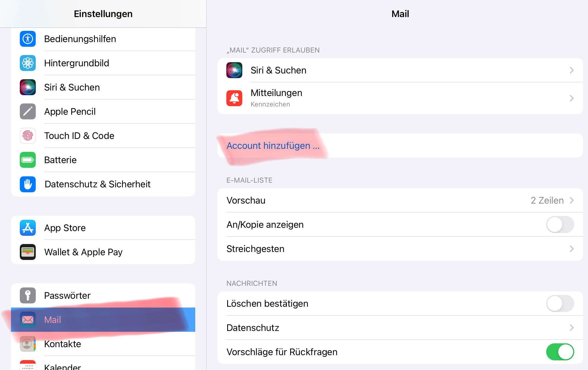Select Apple Pencil in the sidebar

[103, 111]
